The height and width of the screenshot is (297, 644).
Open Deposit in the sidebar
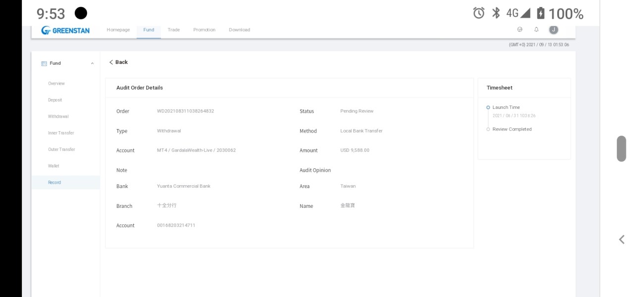(55, 100)
